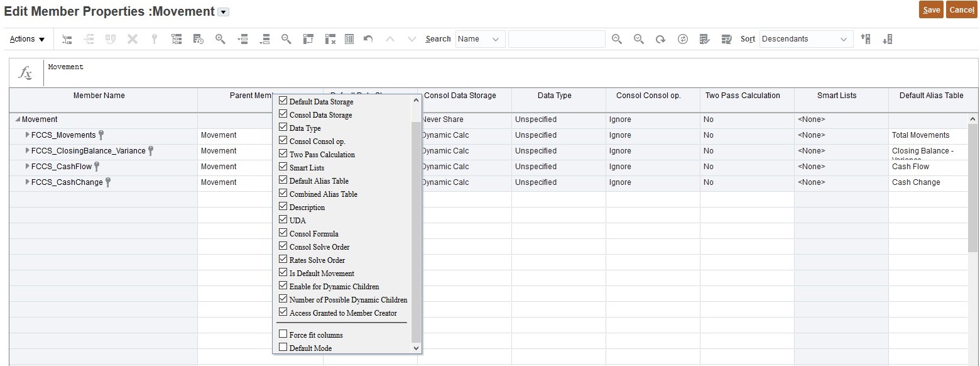The height and width of the screenshot is (366, 980).
Task: Uncheck the Smart Lists column checkbox
Action: [x=283, y=167]
